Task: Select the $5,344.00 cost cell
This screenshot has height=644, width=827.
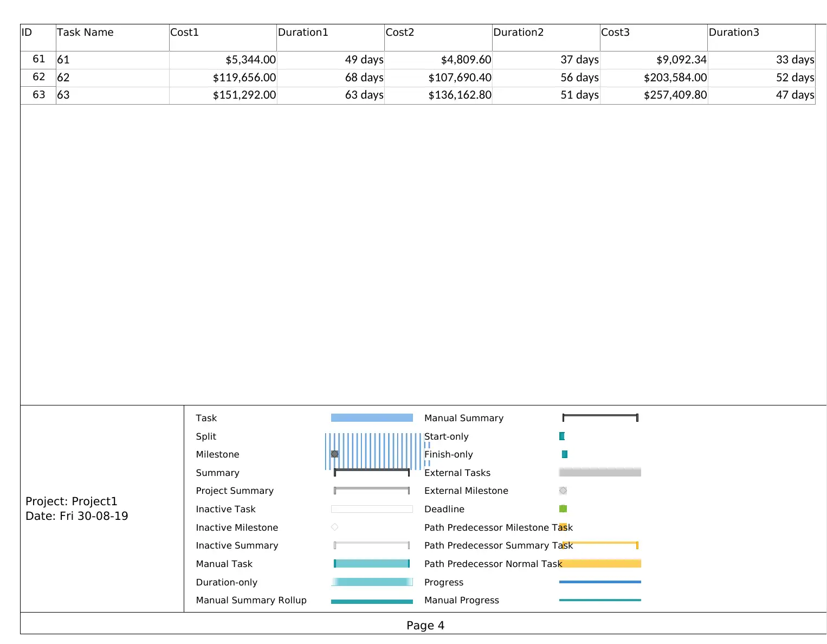Action: 223,60
